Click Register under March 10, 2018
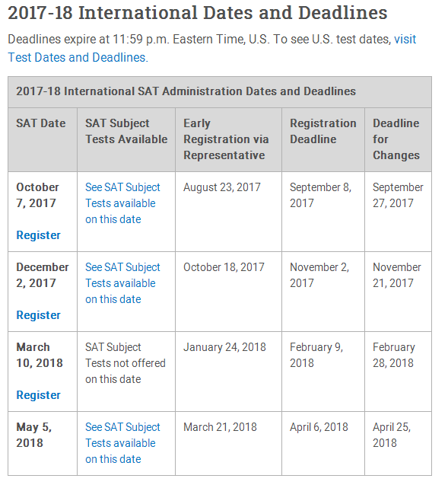This screenshot has width=448, height=485. click(38, 395)
